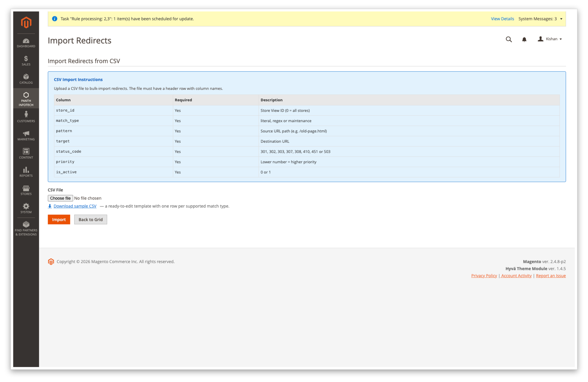Click the notifications bell
Viewport: 588px width, 382px height.
[524, 39]
